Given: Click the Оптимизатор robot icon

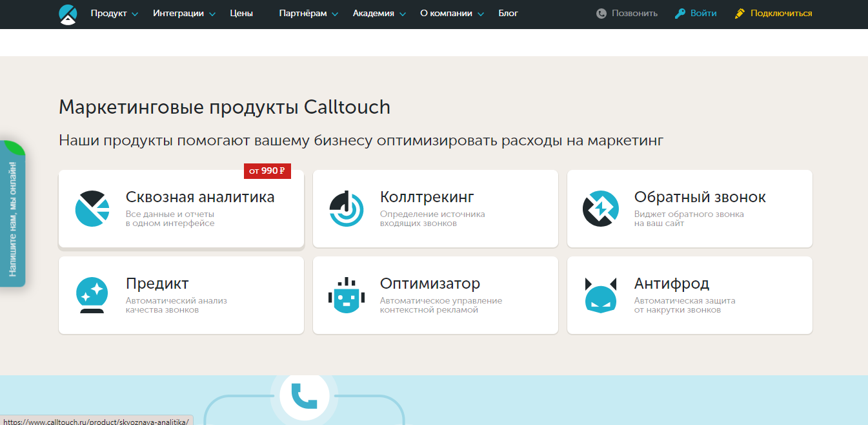Looking at the screenshot, I should pyautogui.click(x=347, y=295).
